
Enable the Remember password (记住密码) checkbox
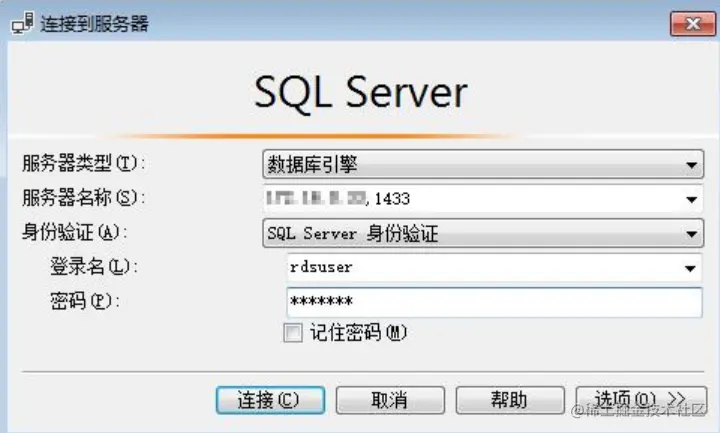(293, 332)
